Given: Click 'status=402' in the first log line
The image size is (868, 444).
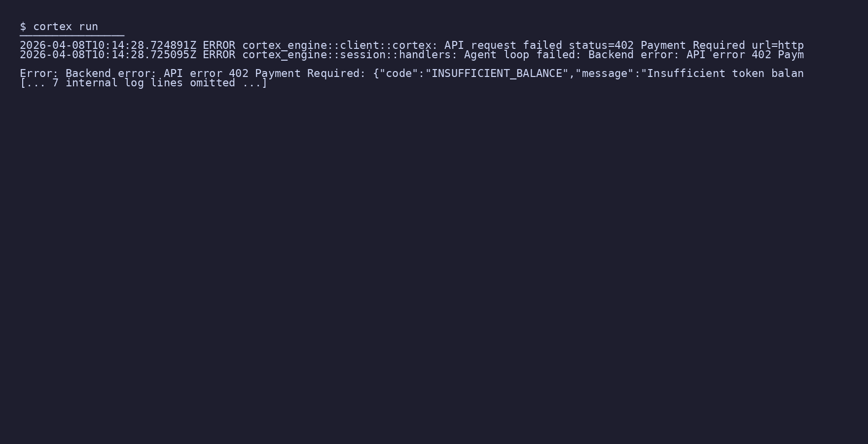Looking at the screenshot, I should (x=601, y=45).
